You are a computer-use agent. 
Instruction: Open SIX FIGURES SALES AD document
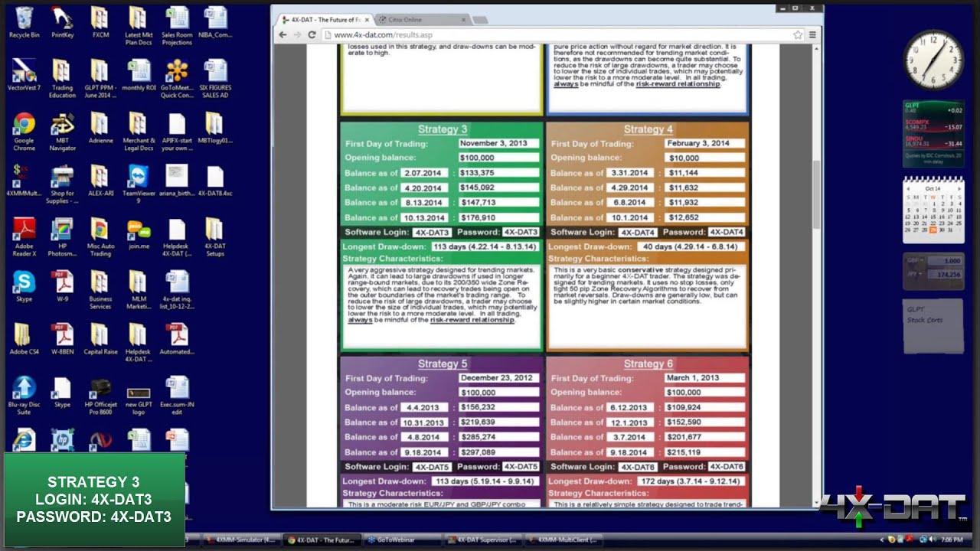point(215,78)
